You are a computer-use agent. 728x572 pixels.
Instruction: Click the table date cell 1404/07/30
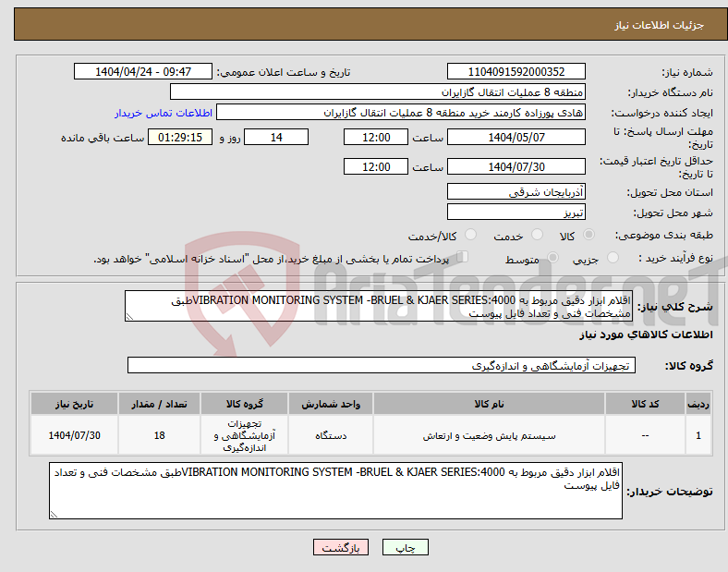click(74, 435)
